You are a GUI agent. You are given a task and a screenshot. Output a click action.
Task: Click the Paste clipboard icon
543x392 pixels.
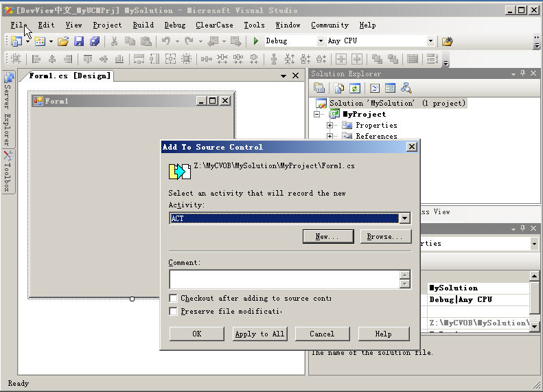[146, 41]
